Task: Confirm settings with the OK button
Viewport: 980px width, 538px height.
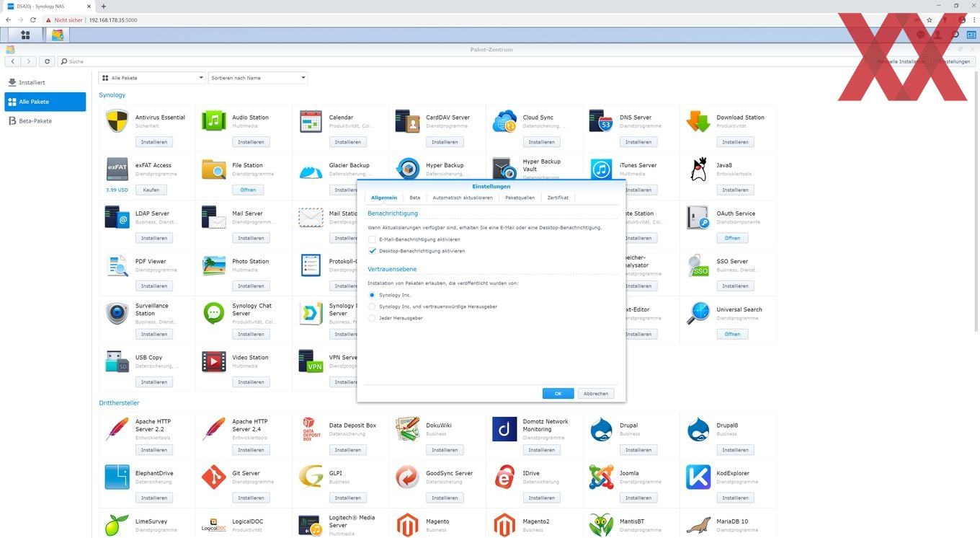Action: pos(558,394)
